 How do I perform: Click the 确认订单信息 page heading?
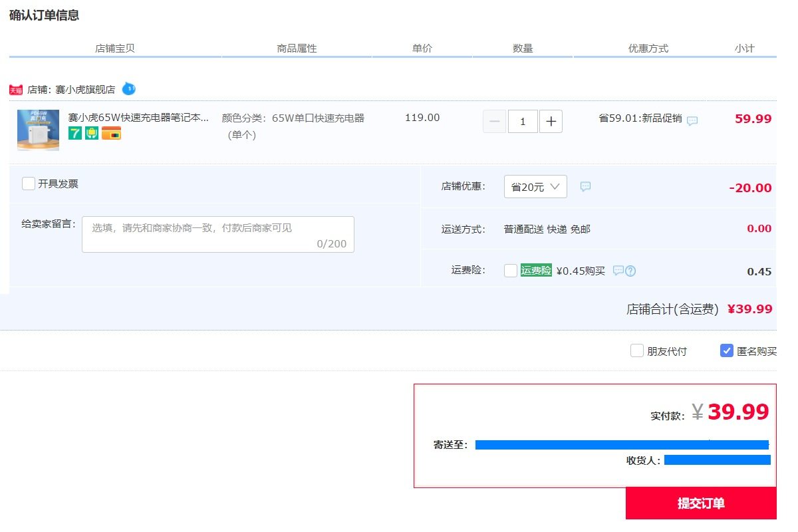(x=45, y=15)
